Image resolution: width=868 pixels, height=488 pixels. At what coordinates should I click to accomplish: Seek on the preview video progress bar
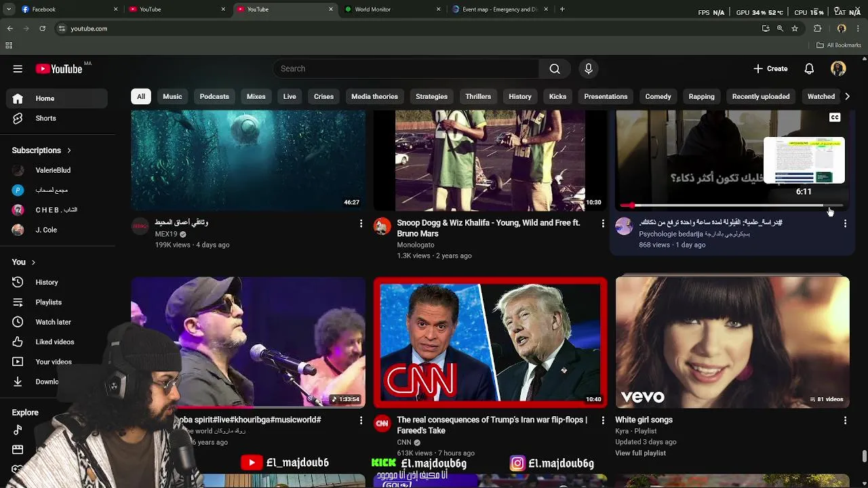pyautogui.click(x=731, y=205)
